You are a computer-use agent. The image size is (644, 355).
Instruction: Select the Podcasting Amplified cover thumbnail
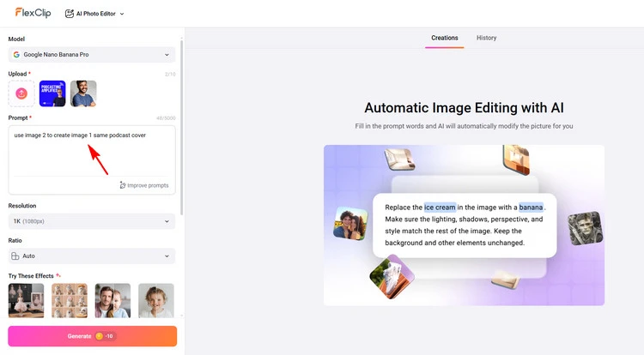(52, 93)
